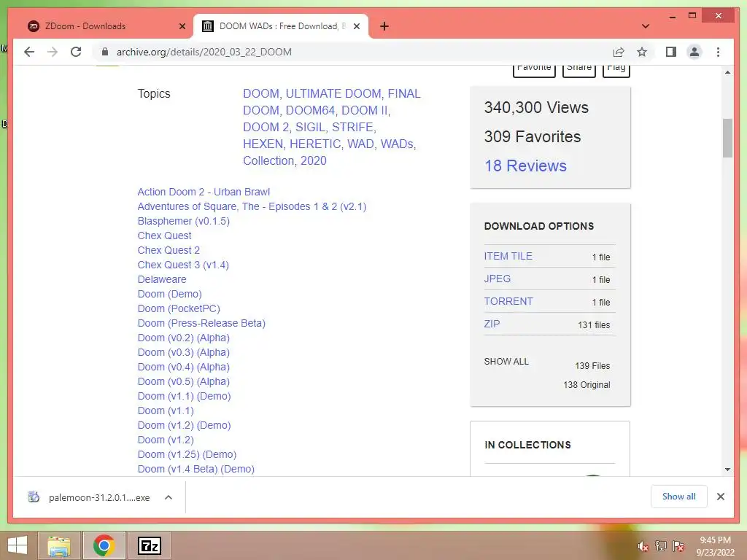Open the share-page icon in the address bar

[x=619, y=52]
